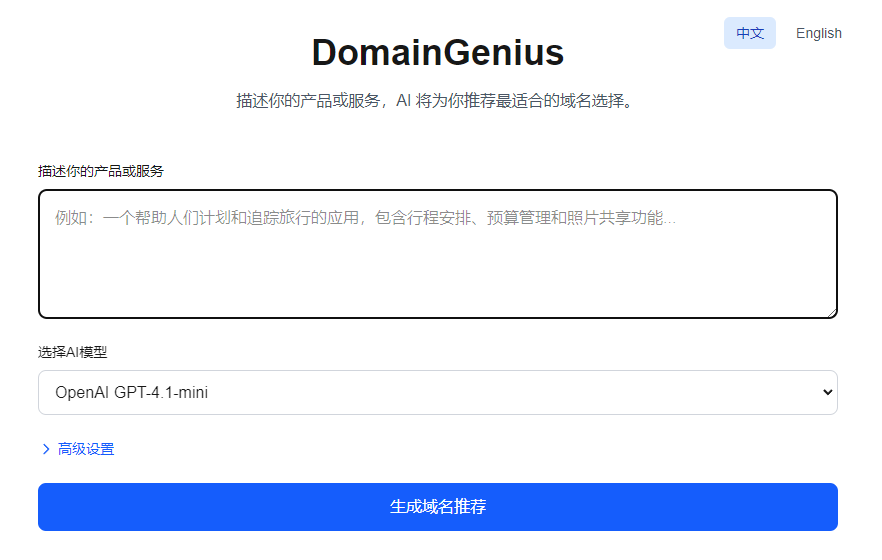
Task: Click the 选择AI模型 label
Action: pos(73,352)
